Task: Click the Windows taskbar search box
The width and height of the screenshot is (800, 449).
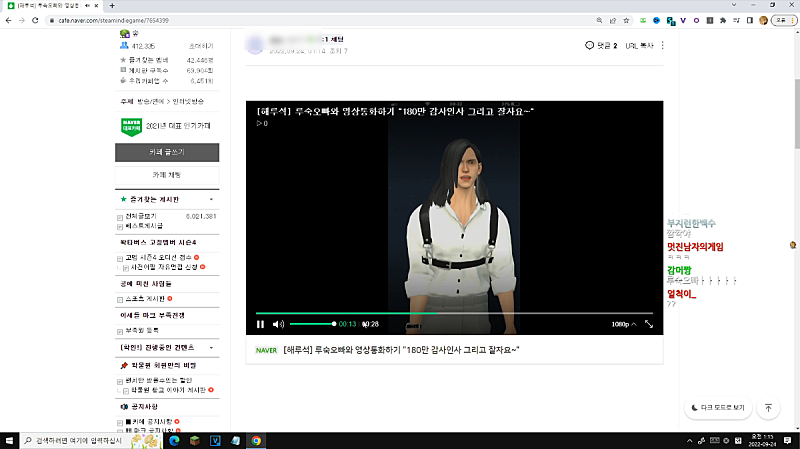Action: coord(91,440)
